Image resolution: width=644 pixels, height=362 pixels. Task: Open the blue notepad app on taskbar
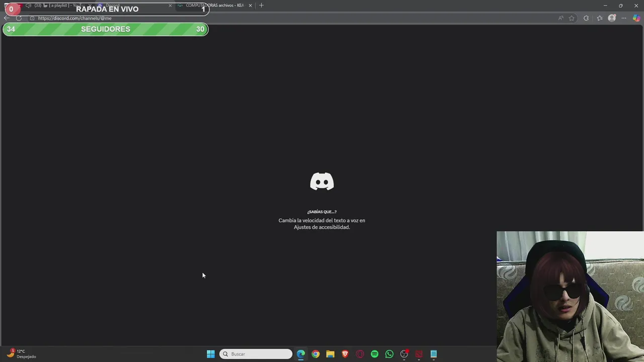[434, 354]
